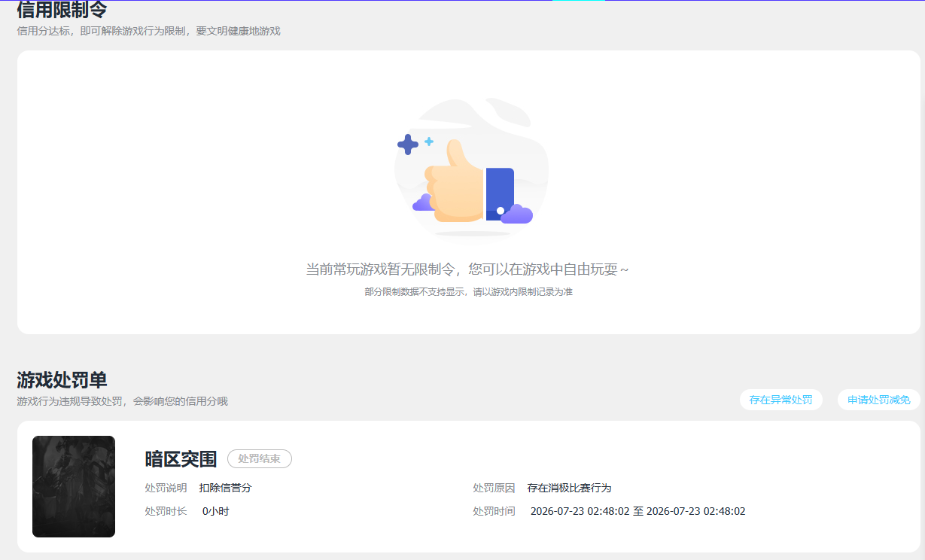Click the 处罚时间 label

[x=494, y=511]
